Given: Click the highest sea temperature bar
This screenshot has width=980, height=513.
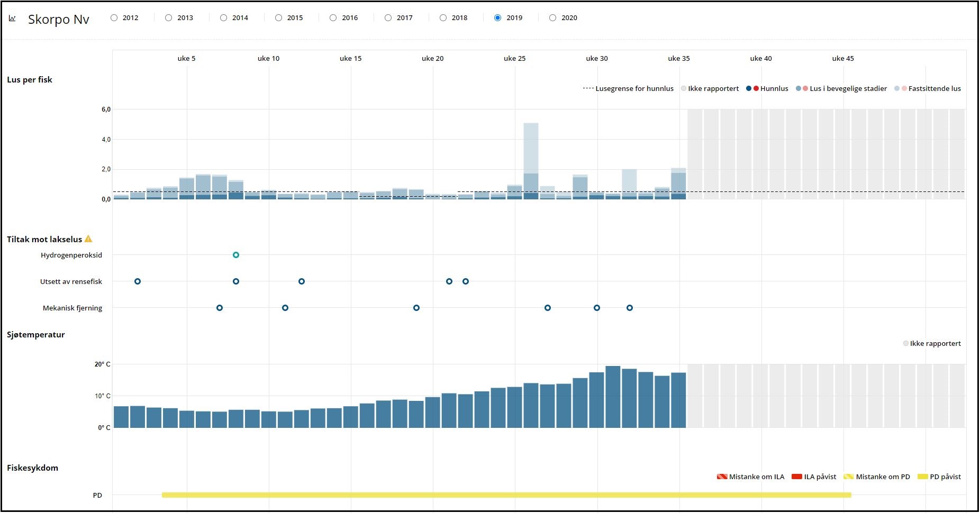Looking at the screenshot, I should pos(613,397).
